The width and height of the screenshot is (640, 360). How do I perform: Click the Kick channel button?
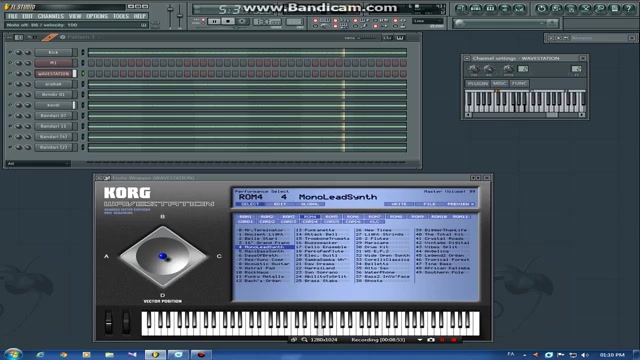54,52
